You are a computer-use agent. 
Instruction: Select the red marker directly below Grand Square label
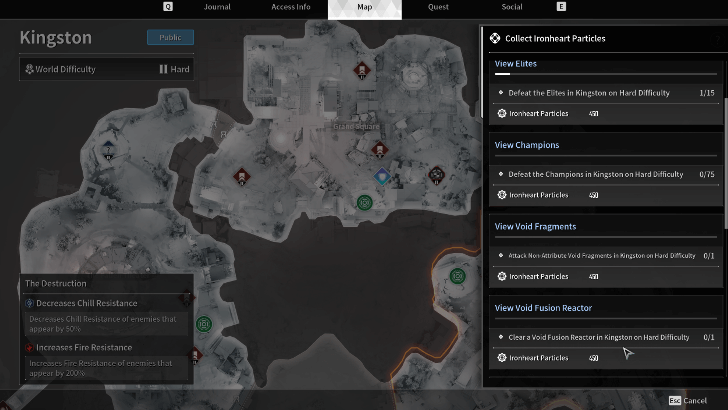378,150
